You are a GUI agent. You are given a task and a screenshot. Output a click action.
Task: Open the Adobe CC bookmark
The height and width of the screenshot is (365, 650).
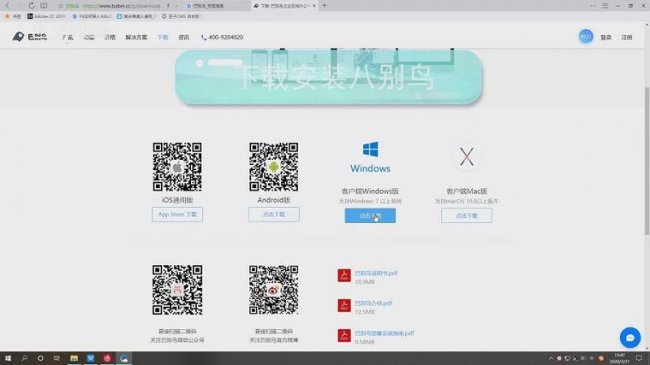pyautogui.click(x=46, y=16)
